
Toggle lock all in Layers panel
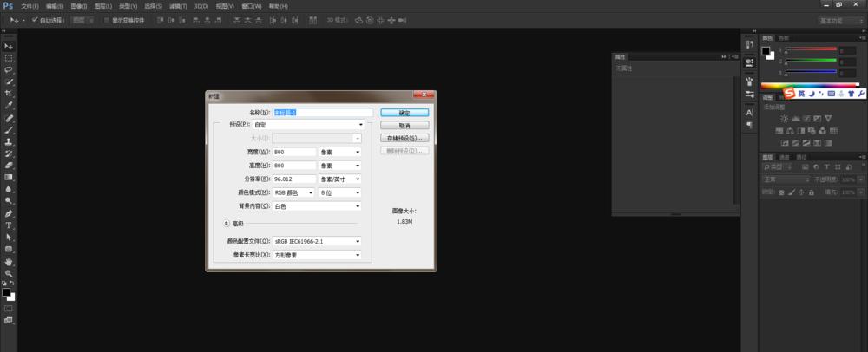pyautogui.click(x=811, y=192)
